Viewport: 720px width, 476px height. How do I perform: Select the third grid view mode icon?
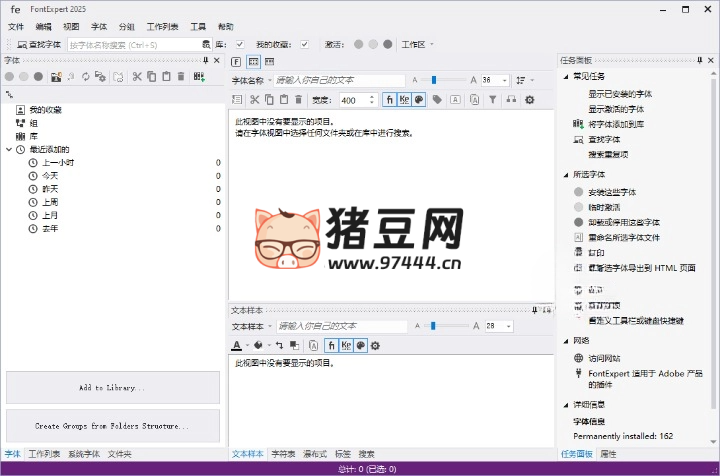pyautogui.click(x=270, y=62)
